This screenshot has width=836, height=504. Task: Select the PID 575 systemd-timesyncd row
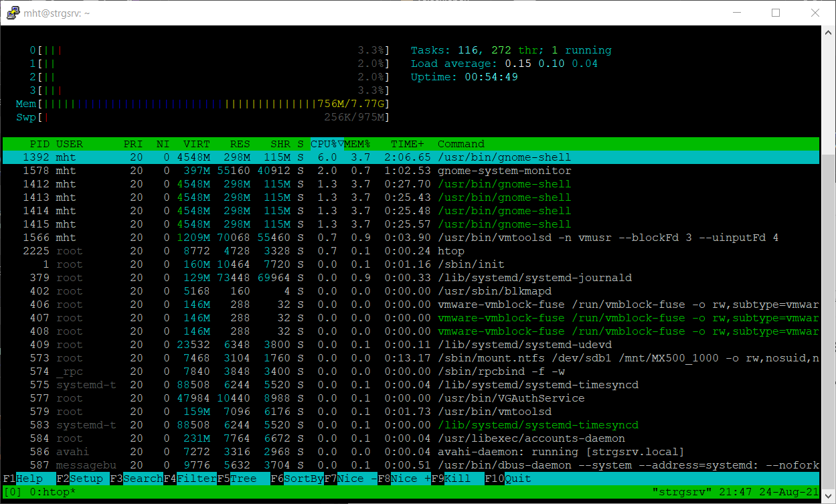click(411, 385)
